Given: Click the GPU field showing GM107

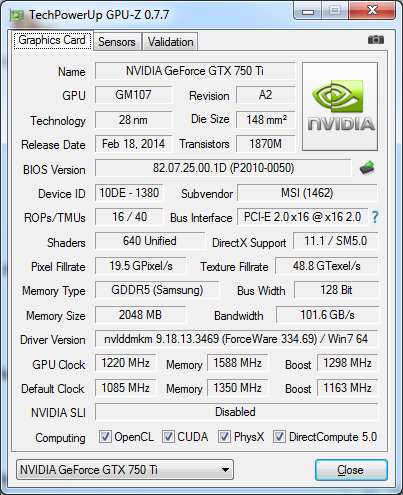Looking at the screenshot, I should pyautogui.click(x=134, y=95).
